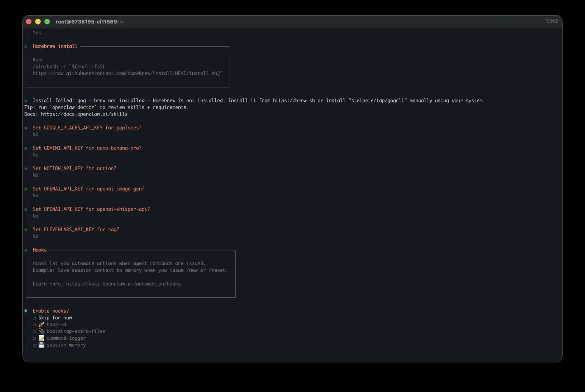
Task: Tick the command-logger hook checkbox
Action: click(34, 338)
